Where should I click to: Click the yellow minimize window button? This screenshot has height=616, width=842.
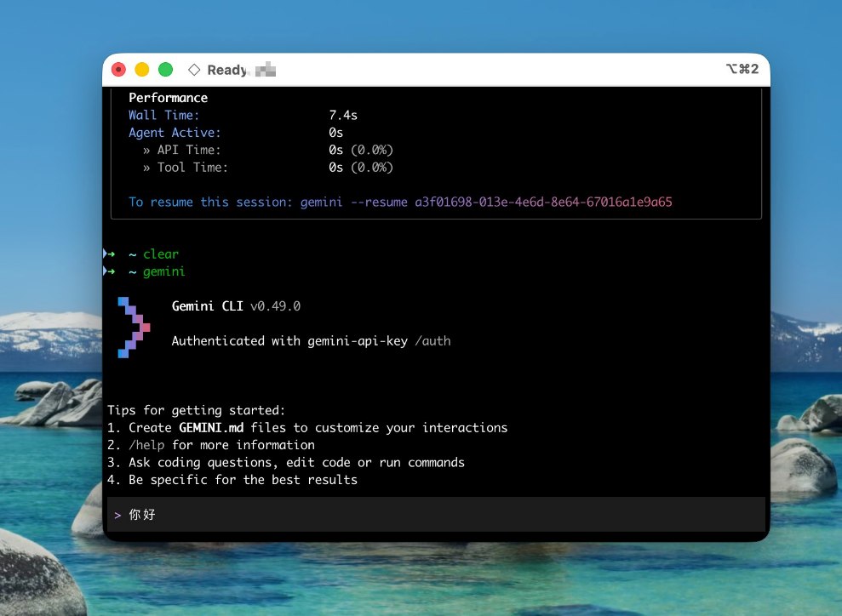click(x=142, y=70)
